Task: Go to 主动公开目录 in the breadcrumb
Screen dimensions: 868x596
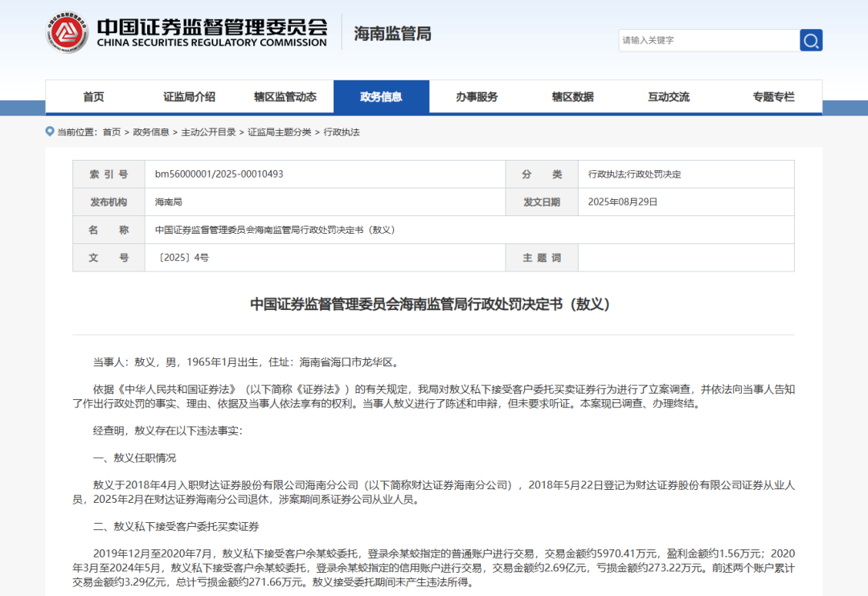Action: (209, 132)
